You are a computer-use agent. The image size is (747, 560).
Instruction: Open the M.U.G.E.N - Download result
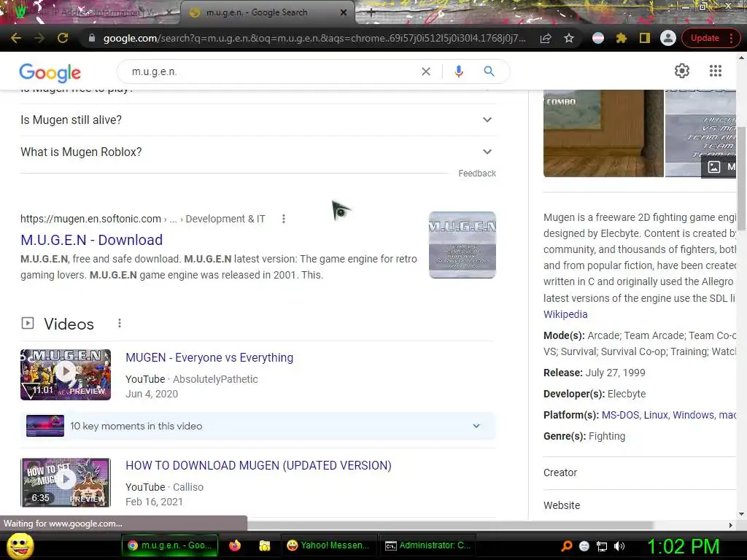pos(91,240)
